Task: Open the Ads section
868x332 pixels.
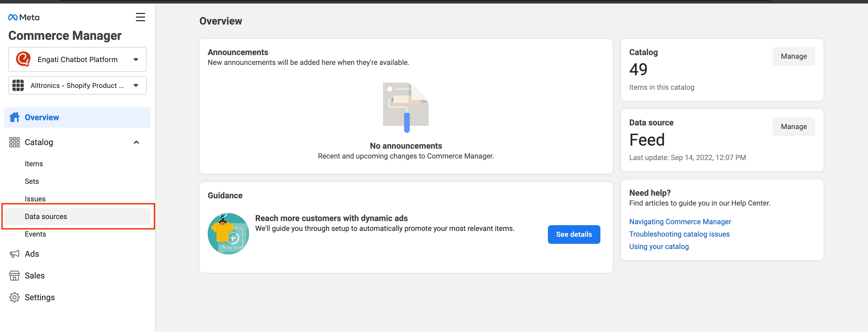Action: [32, 254]
